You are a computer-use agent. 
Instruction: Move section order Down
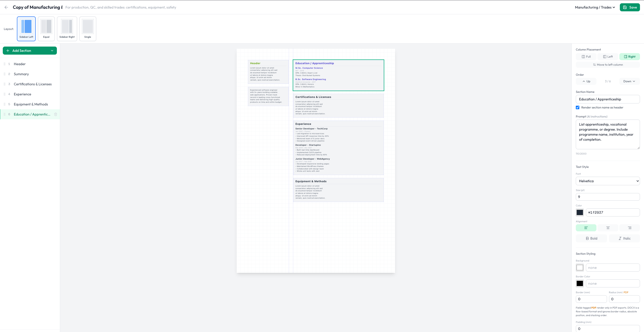pos(629,81)
